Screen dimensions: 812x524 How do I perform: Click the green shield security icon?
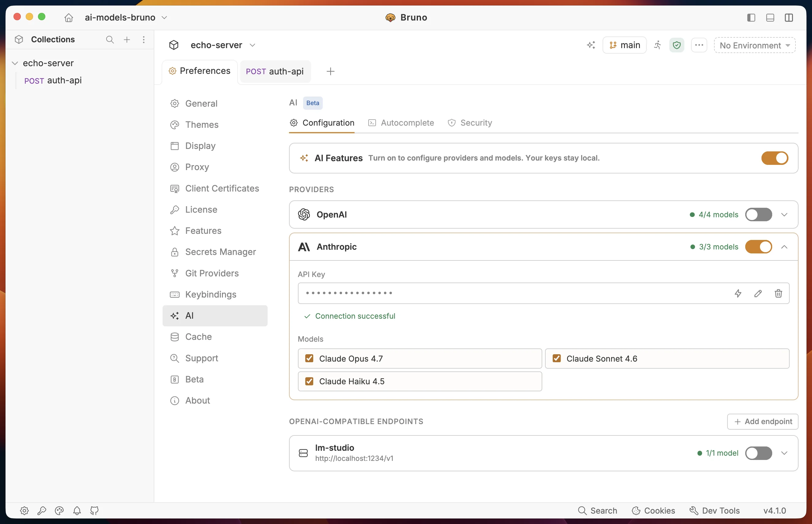pyautogui.click(x=677, y=45)
